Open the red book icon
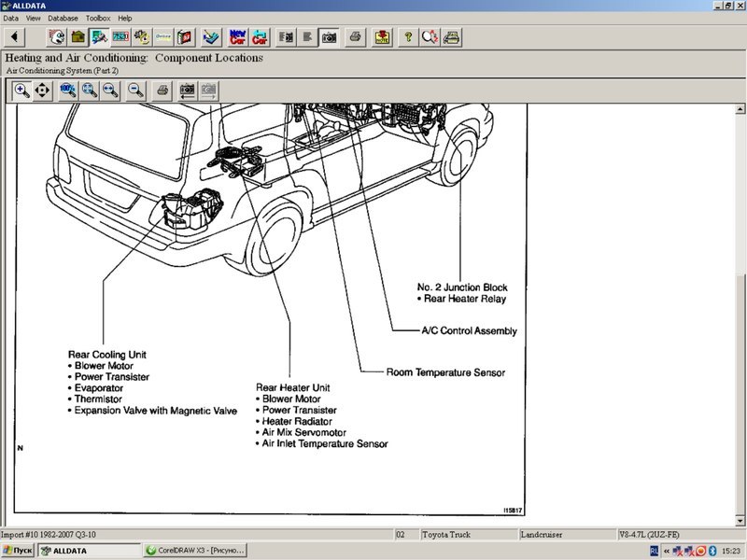This screenshot has height=560, width=747. [x=185, y=36]
